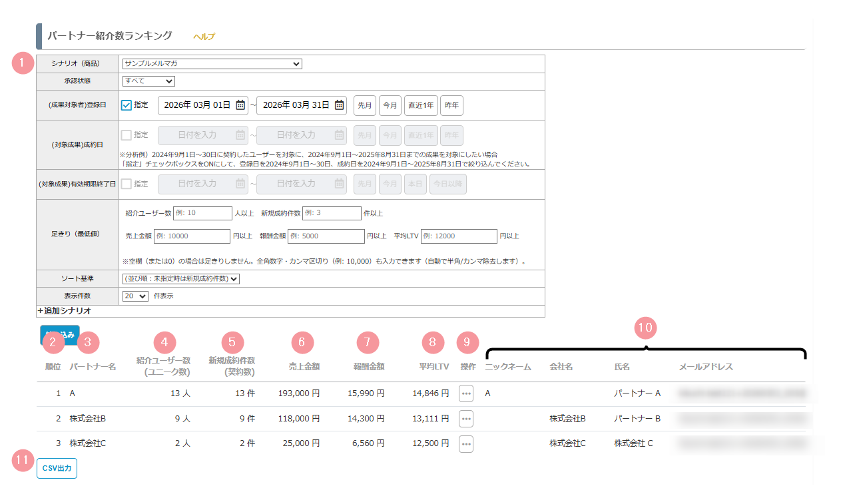This screenshot has height=504, width=845.
Task: Expand the +追加シナリオ section
Action: tap(64, 311)
